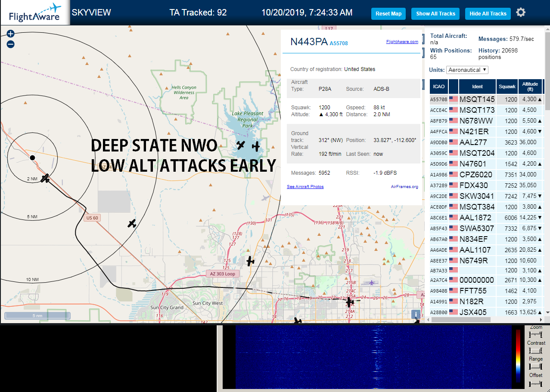
Task: Zoom out the map with minus button
Action: 11,44
